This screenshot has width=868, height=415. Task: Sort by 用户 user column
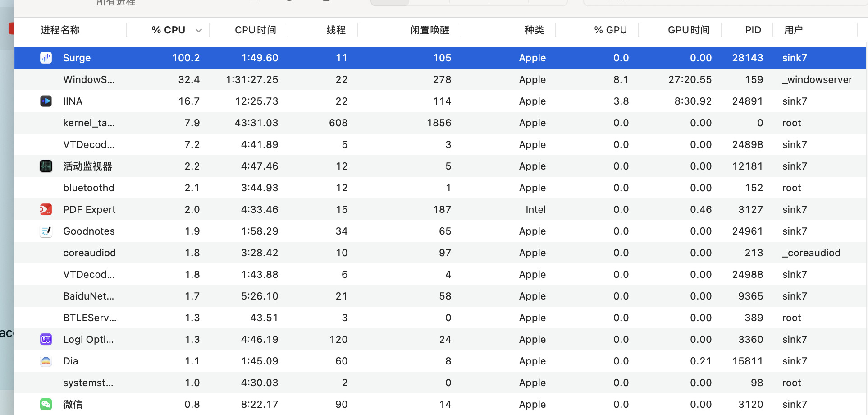point(793,30)
